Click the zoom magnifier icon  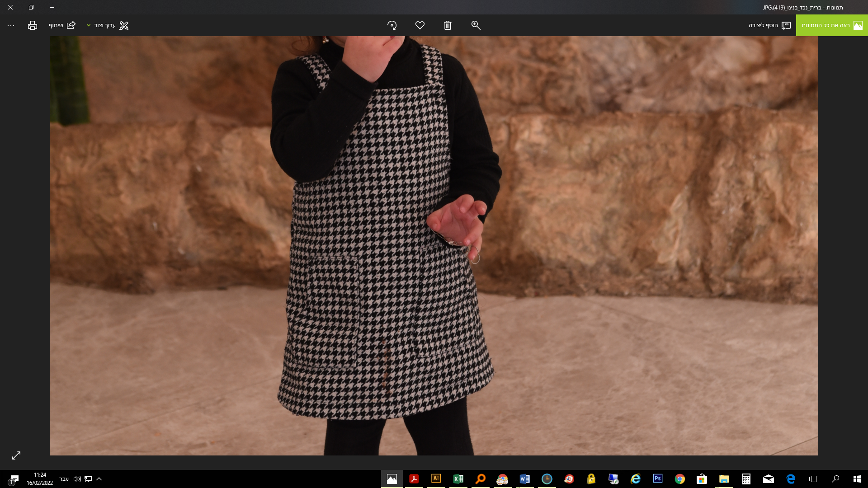tap(476, 25)
